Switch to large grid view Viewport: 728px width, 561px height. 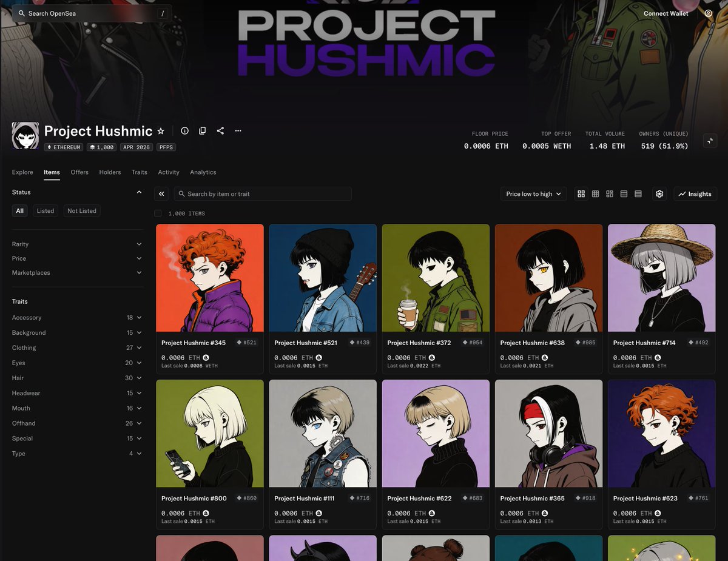pos(581,194)
